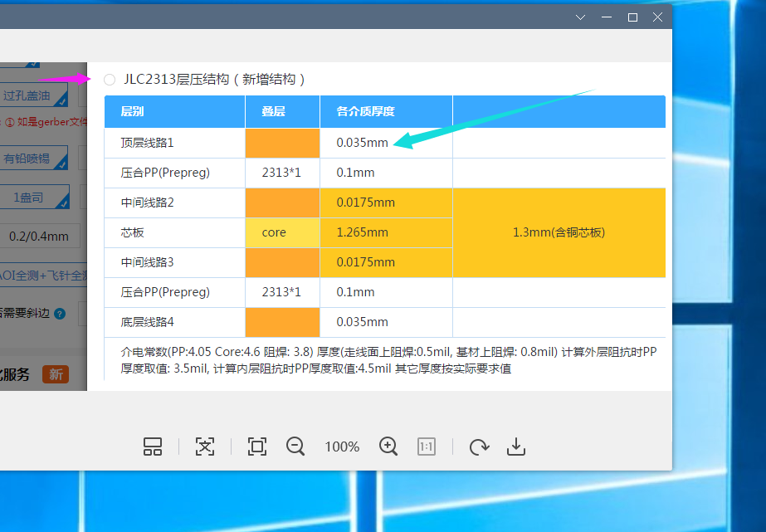Open the blue help question mark icon
The height and width of the screenshot is (532, 766).
[60, 314]
